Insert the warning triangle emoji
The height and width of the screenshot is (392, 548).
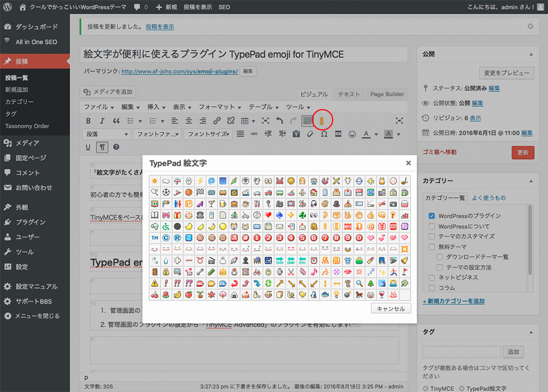155,283
